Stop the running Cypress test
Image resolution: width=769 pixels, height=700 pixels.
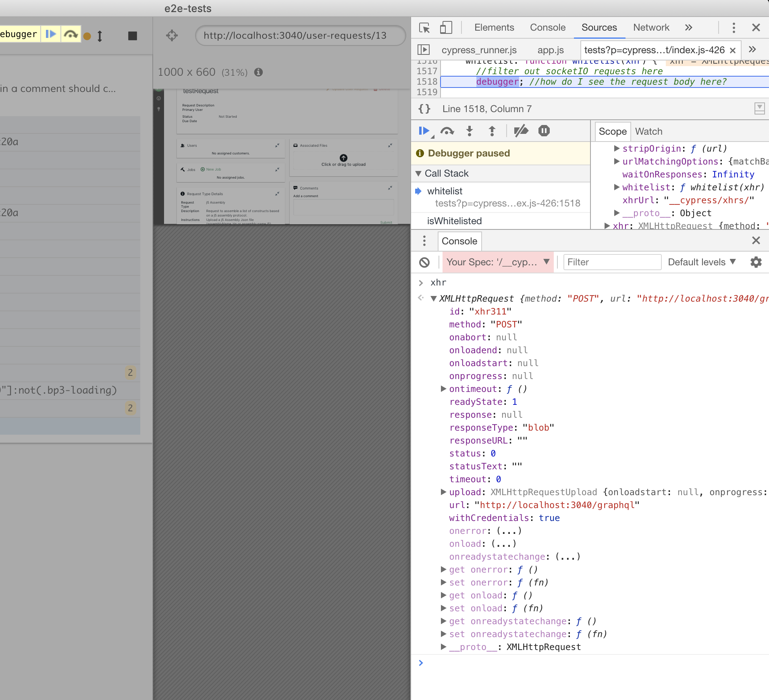132,35
